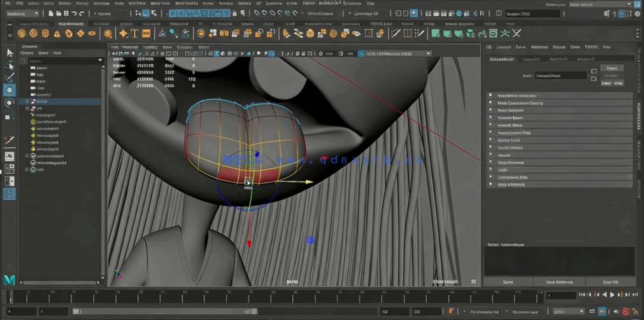Image resolution: width=644 pixels, height=320 pixels.
Task: Click the Undo arrow in status line
Action: coord(75,13)
